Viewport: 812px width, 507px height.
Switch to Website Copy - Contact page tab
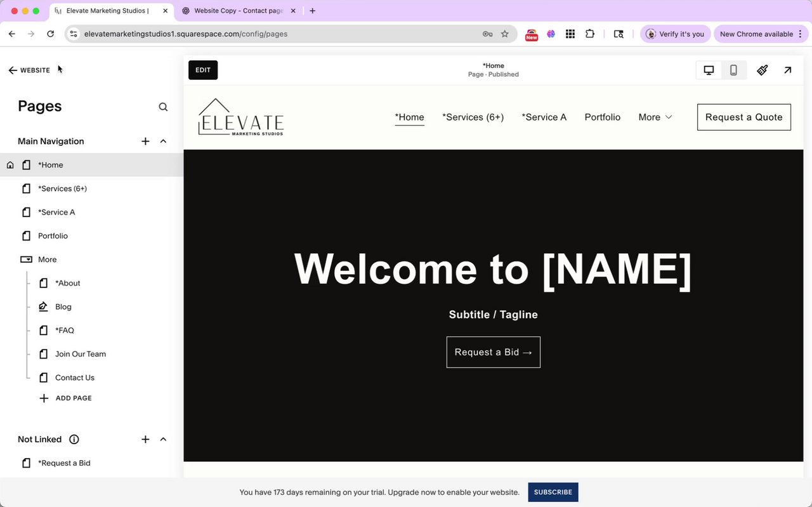(238, 11)
